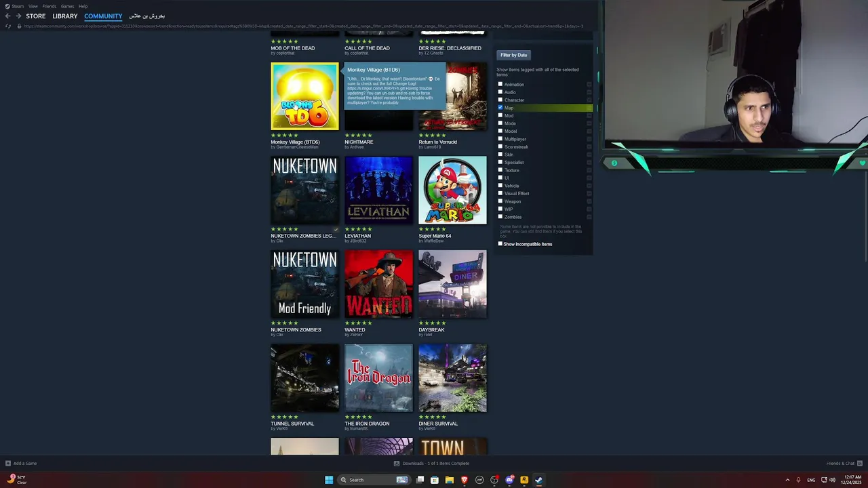Open the NIGHTMARE title link

click(x=359, y=142)
